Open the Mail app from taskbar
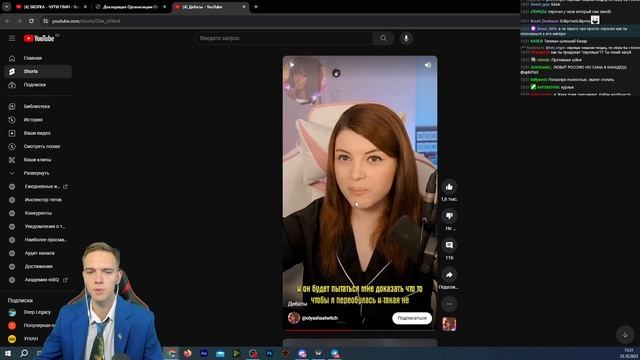Viewport: 640px width, 360px height. (220, 353)
